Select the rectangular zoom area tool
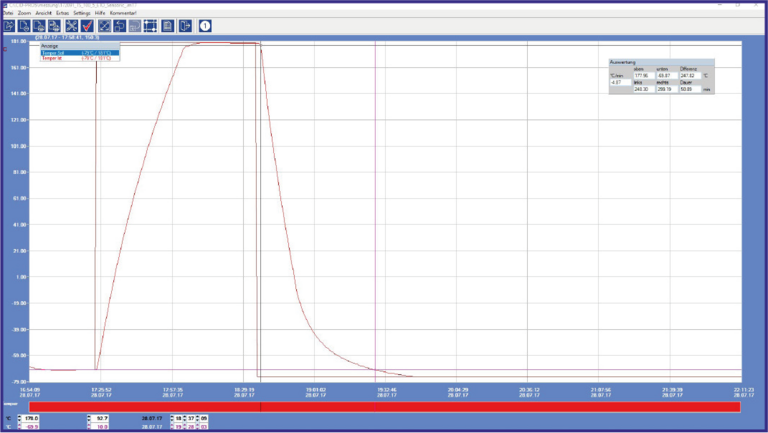768x433 pixels. 150,26
